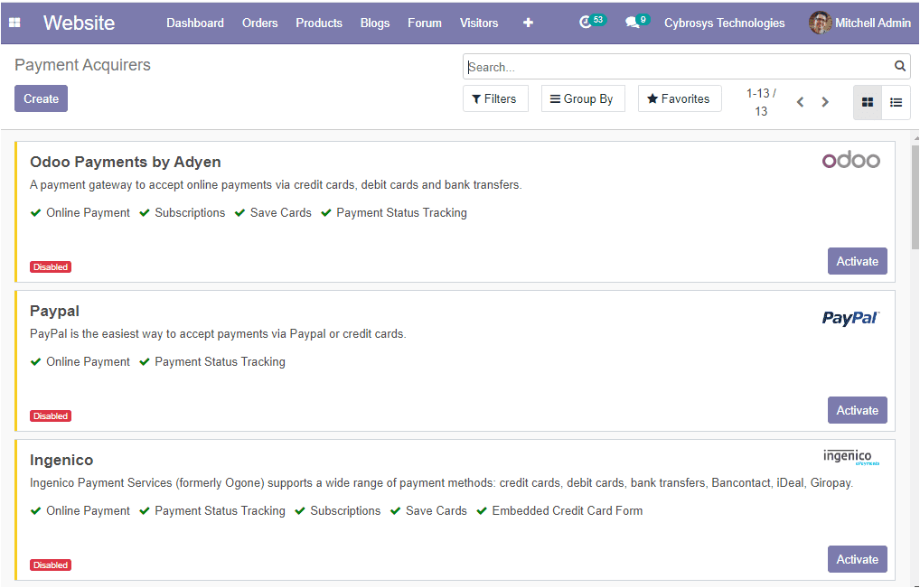The image size is (920, 588).
Task: Click the Payment Acquirers breadcrumb heading
Action: click(83, 64)
